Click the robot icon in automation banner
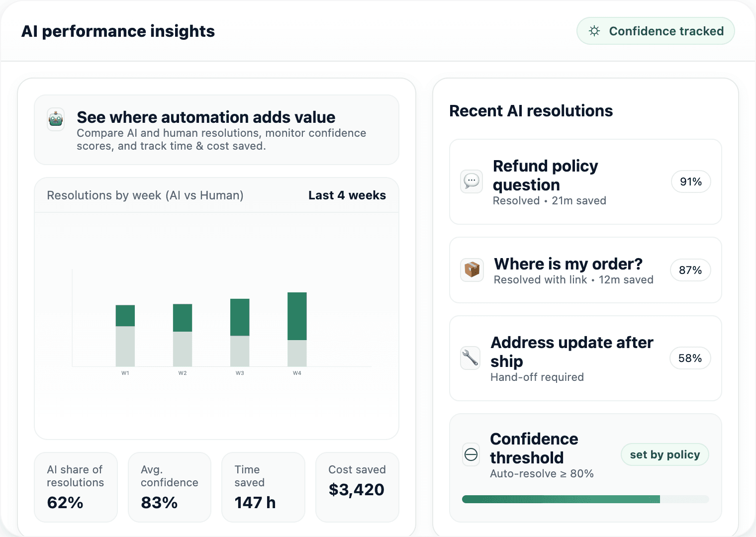Screen dimensions: 756x537 click(x=56, y=120)
